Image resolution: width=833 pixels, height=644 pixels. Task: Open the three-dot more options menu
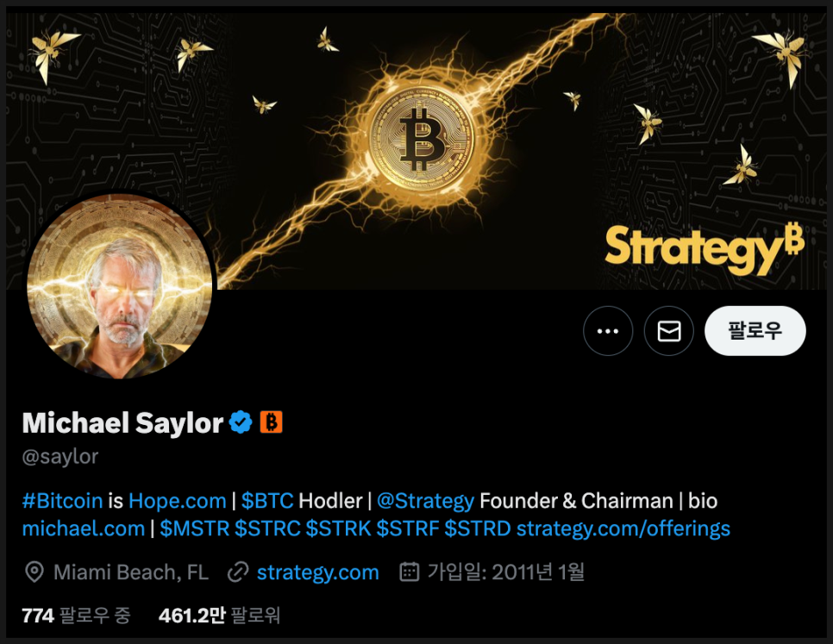[x=608, y=331]
